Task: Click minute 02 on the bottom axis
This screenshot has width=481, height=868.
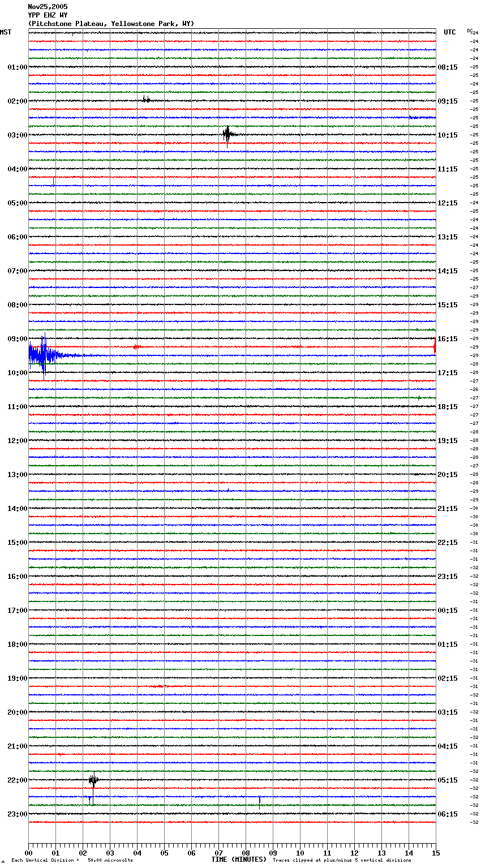Action: (83, 853)
